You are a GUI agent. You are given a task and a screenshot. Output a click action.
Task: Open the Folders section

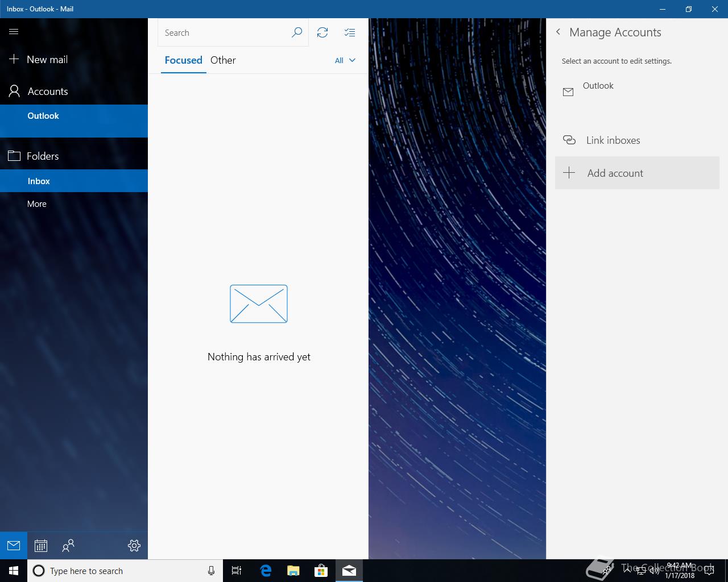pos(43,156)
